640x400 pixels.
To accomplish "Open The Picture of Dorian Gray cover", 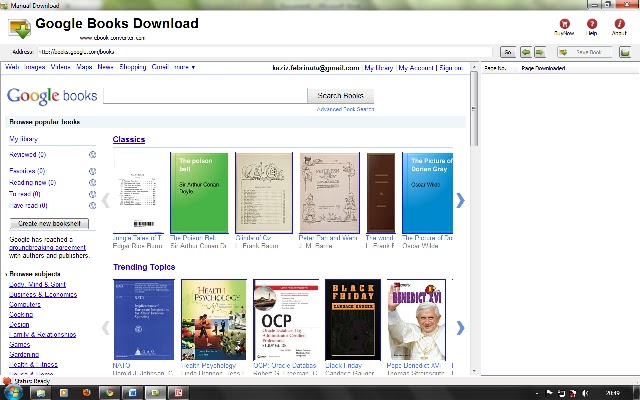I will [427, 193].
